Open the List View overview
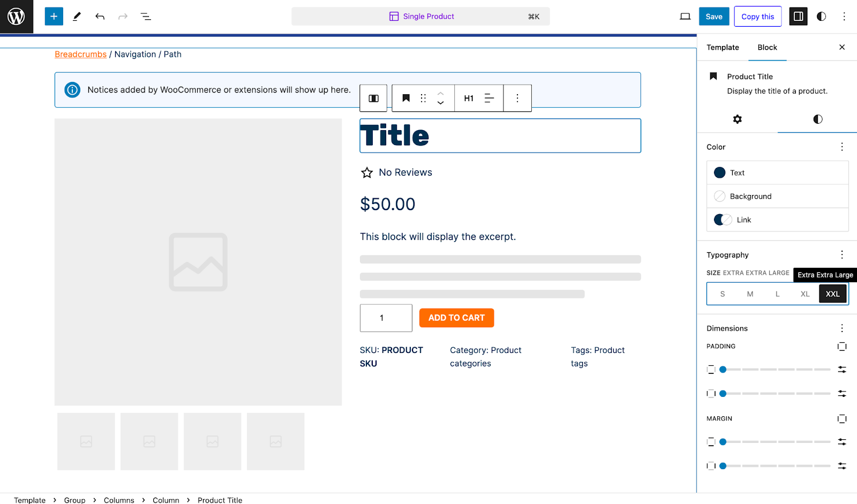The height and width of the screenshot is (504, 857). (146, 17)
